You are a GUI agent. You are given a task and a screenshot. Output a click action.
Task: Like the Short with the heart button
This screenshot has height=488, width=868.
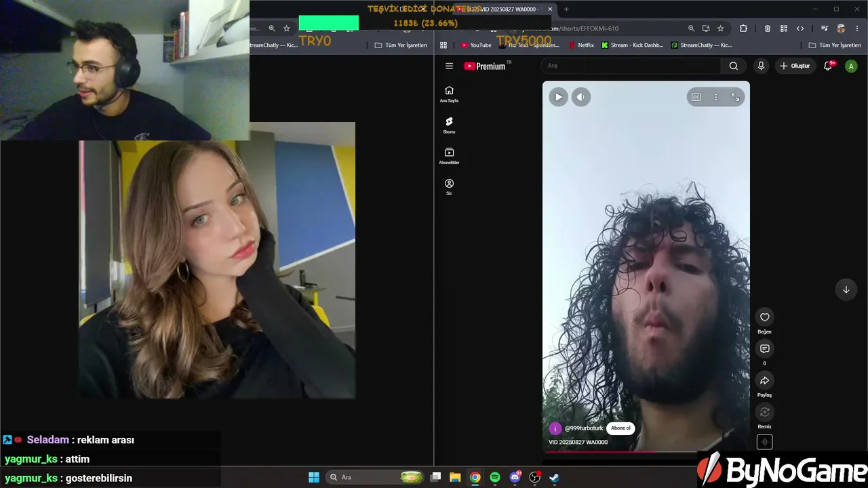click(x=764, y=317)
